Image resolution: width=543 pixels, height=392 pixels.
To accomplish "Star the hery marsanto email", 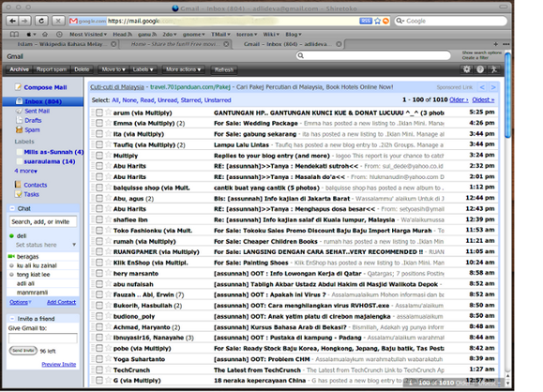I will point(109,273).
